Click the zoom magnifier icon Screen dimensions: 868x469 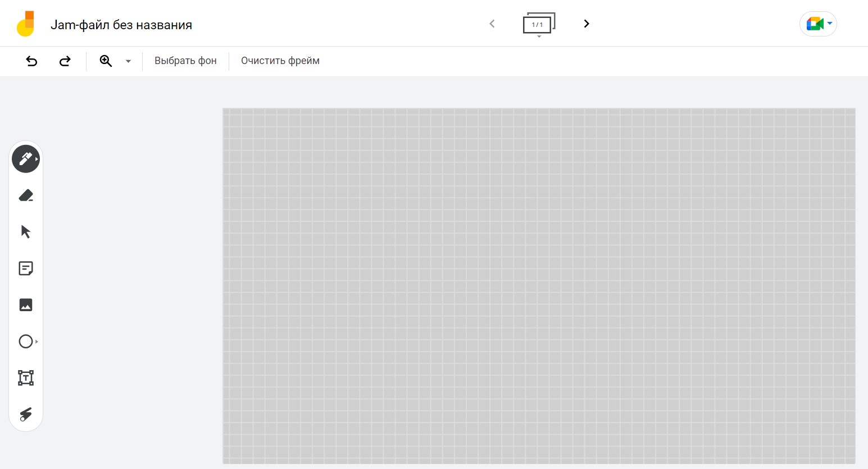coord(106,61)
